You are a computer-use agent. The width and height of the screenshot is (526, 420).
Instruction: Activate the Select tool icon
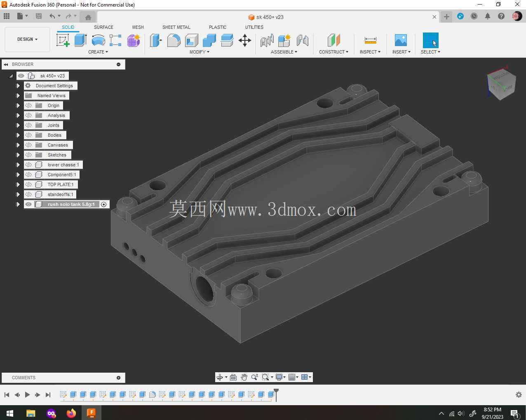[430, 40]
